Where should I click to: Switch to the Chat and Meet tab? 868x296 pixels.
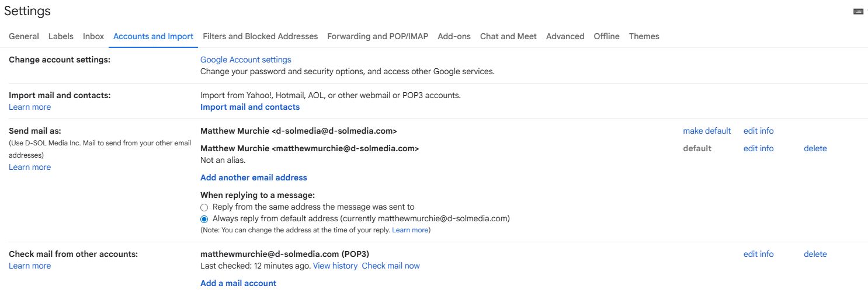(x=508, y=36)
